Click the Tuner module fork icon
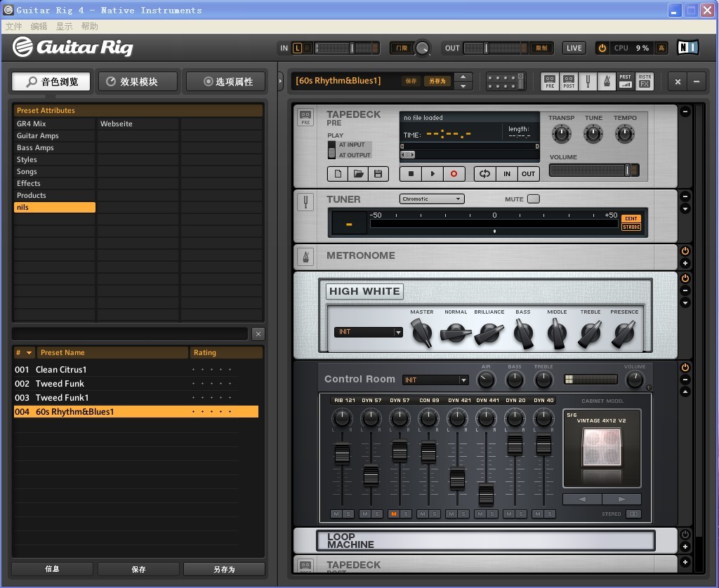Image resolution: width=719 pixels, height=588 pixels. (x=305, y=201)
